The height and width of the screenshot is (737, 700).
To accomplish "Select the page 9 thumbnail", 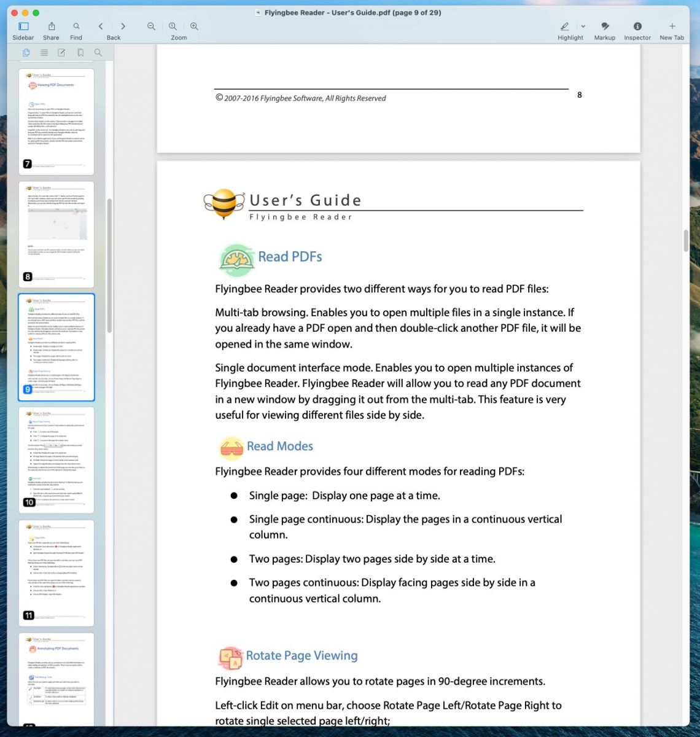I will [56, 347].
